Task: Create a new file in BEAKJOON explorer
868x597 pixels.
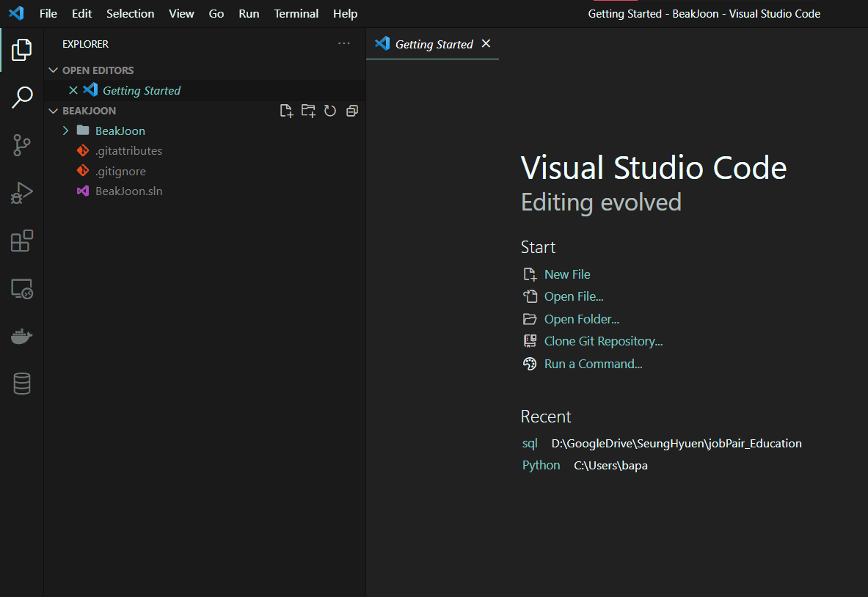Action: coord(286,111)
